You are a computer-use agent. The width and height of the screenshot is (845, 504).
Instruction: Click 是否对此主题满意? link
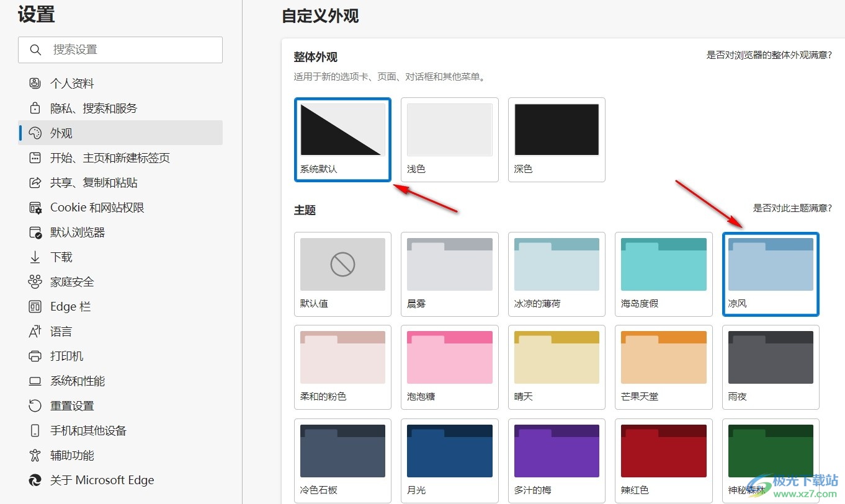793,208
